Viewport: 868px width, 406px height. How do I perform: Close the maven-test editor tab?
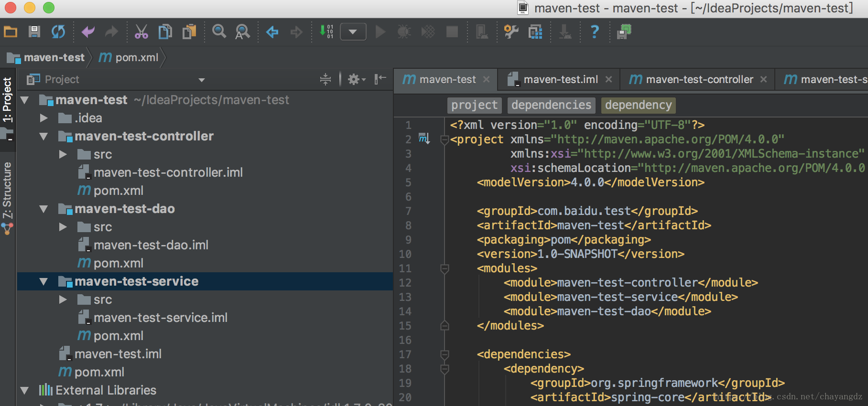(x=486, y=79)
